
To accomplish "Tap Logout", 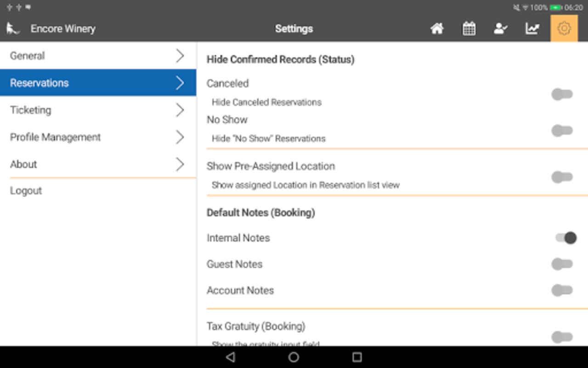I will [x=26, y=191].
